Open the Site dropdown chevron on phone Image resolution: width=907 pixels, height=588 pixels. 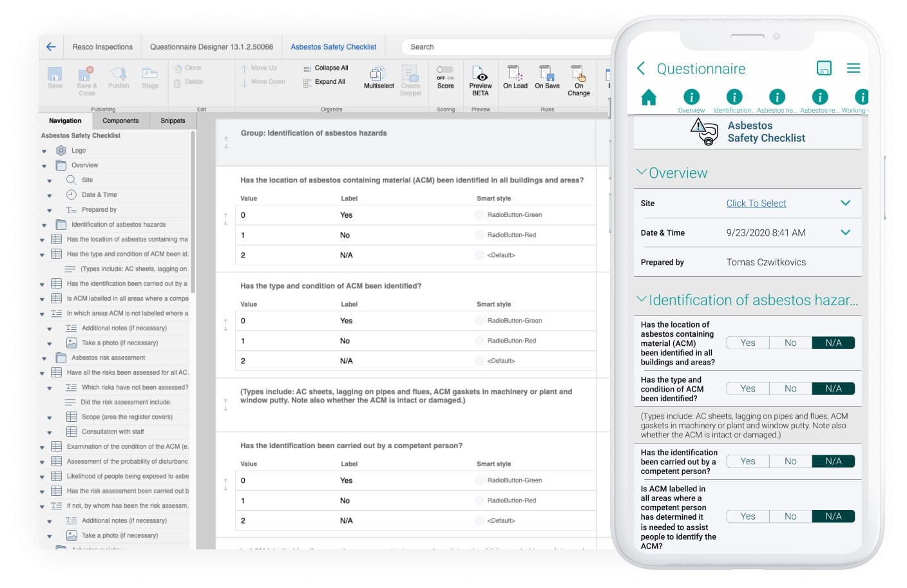[x=845, y=203]
